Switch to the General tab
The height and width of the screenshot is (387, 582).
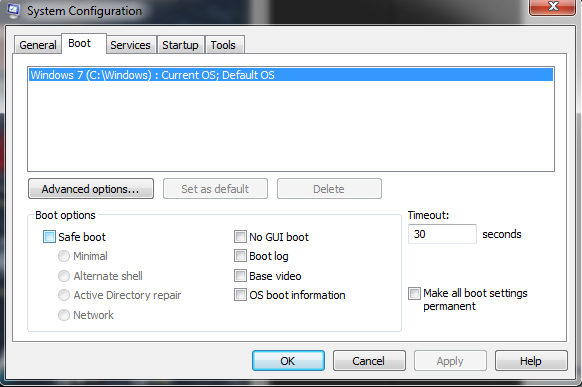38,45
